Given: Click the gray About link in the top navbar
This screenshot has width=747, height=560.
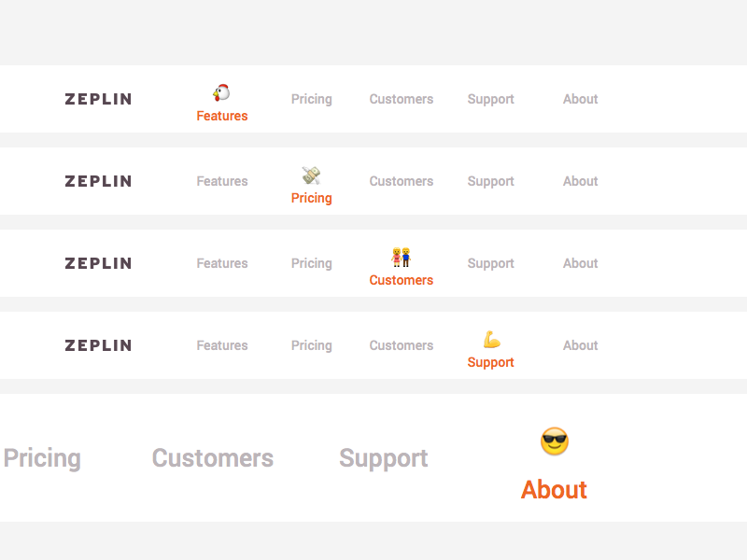Looking at the screenshot, I should point(580,99).
